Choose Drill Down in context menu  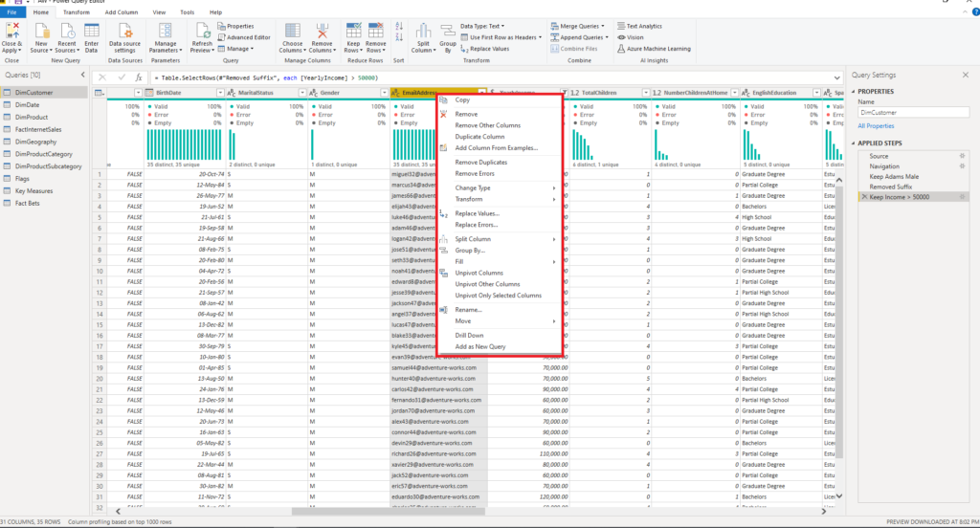click(x=469, y=336)
